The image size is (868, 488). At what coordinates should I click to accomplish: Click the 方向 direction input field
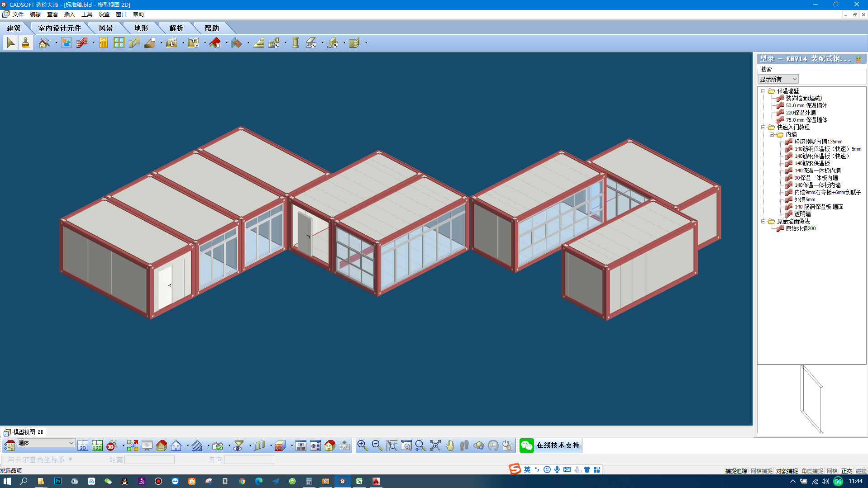(x=249, y=460)
